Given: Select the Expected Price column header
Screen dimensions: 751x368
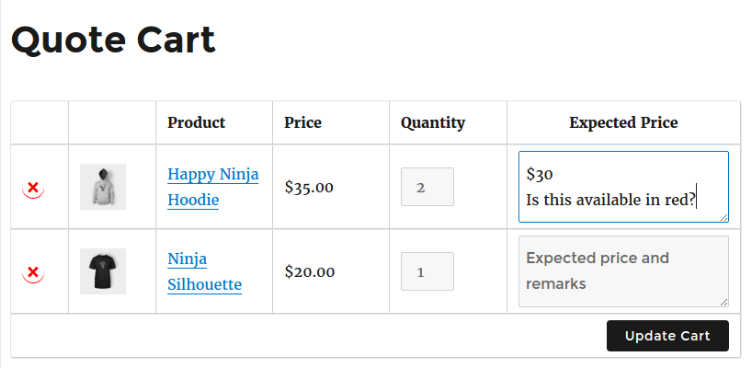Looking at the screenshot, I should click(x=624, y=123).
